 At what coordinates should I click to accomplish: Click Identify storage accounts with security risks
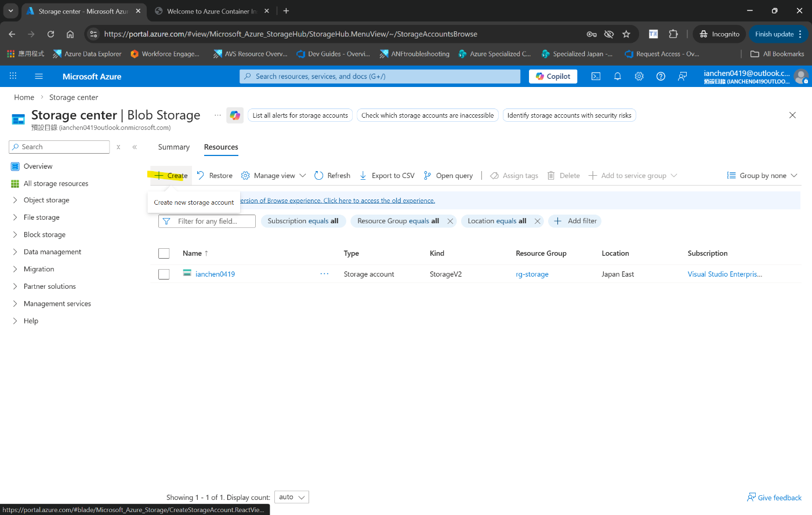click(570, 115)
